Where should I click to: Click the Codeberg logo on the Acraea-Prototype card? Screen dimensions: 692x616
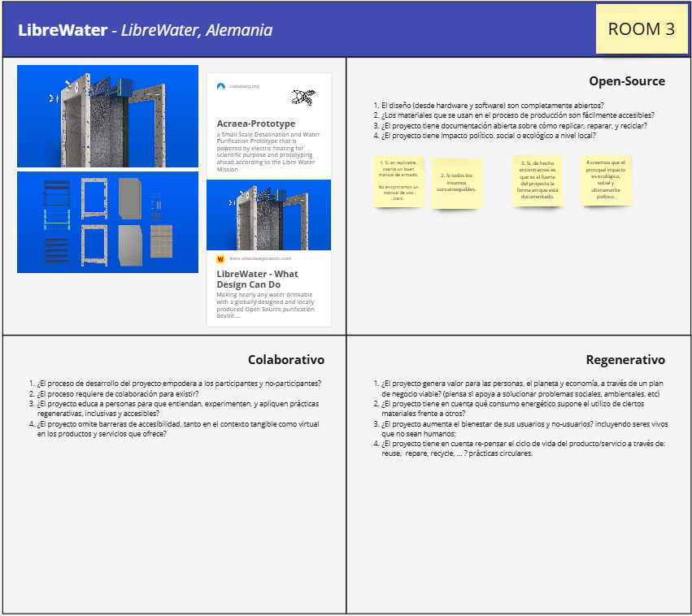point(221,86)
